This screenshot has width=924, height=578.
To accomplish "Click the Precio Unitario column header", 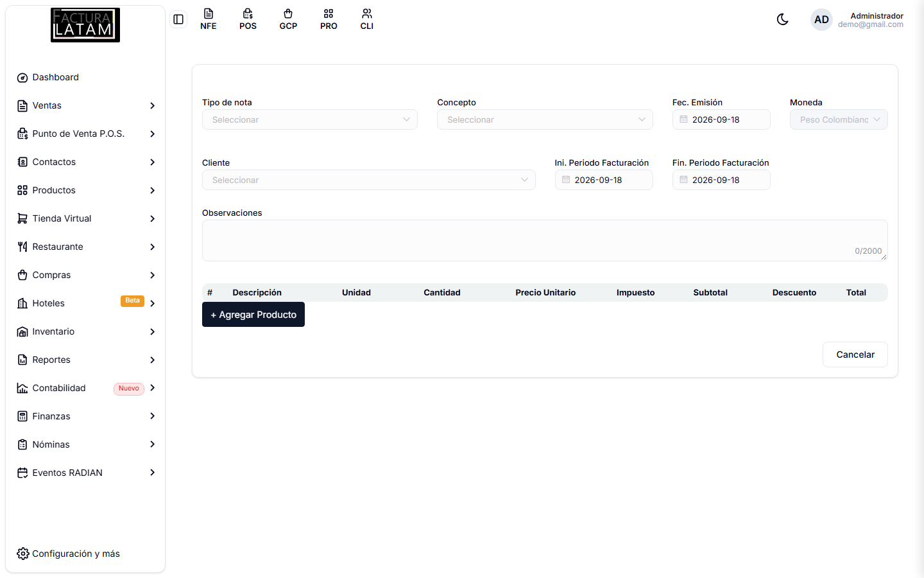I will coord(545,292).
